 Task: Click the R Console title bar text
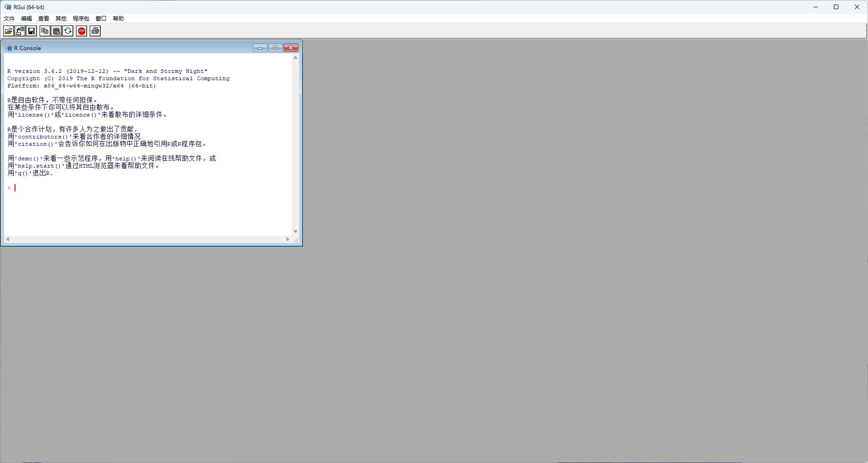pos(27,48)
